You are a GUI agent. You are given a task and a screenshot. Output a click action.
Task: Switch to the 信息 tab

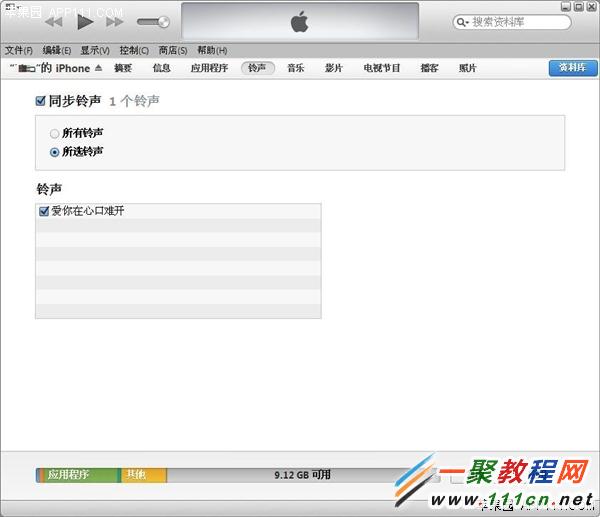[x=161, y=68]
